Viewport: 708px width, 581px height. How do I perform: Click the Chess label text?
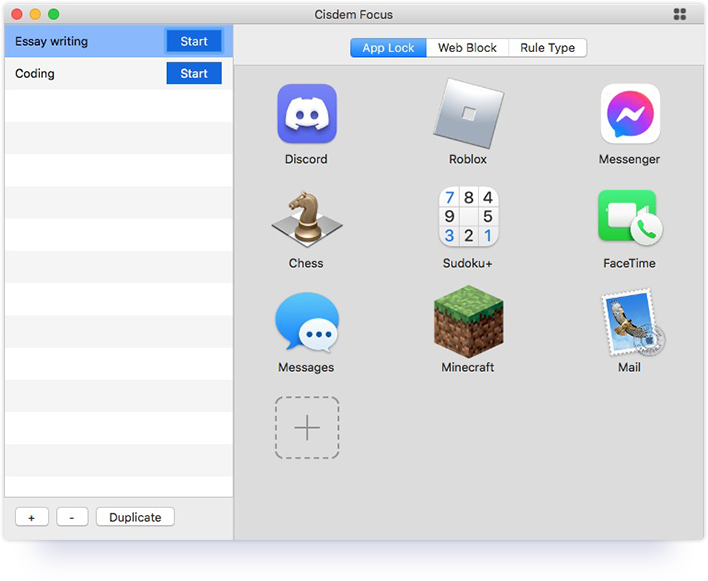pyautogui.click(x=306, y=263)
